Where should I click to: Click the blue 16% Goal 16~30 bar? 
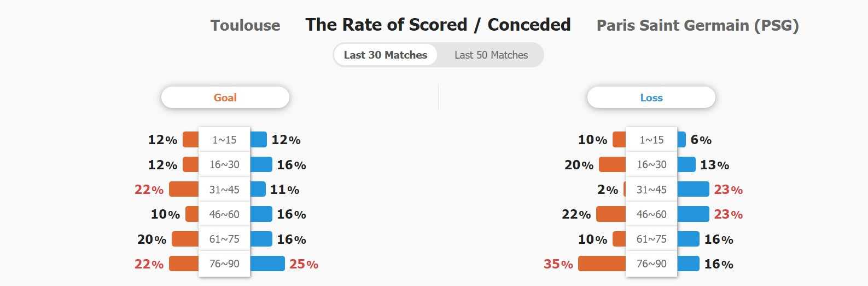[x=261, y=164]
